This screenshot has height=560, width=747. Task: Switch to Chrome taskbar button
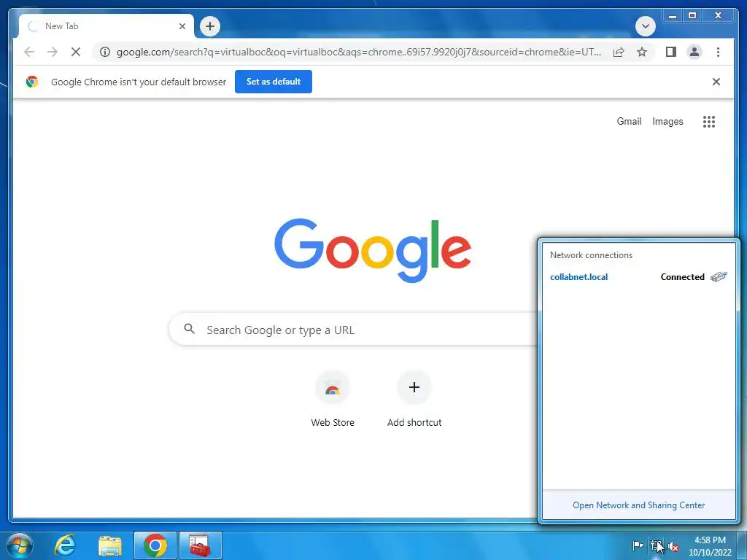click(x=155, y=545)
